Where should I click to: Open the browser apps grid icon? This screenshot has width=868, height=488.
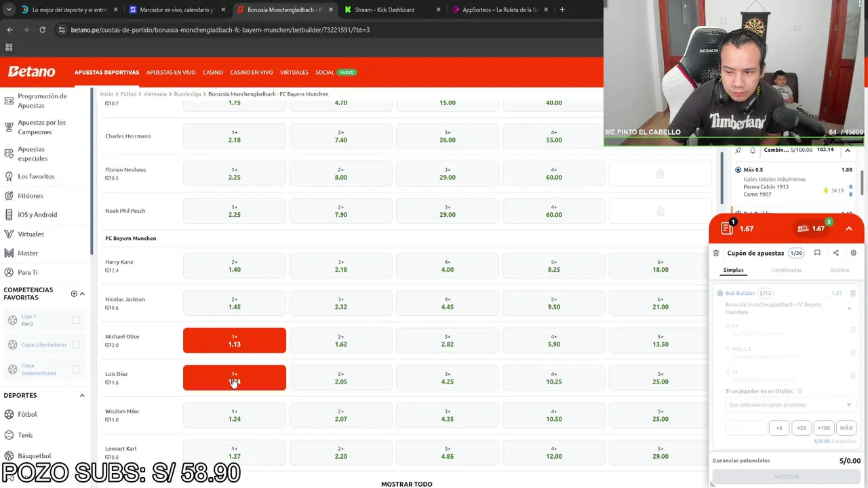pyautogui.click(x=9, y=47)
